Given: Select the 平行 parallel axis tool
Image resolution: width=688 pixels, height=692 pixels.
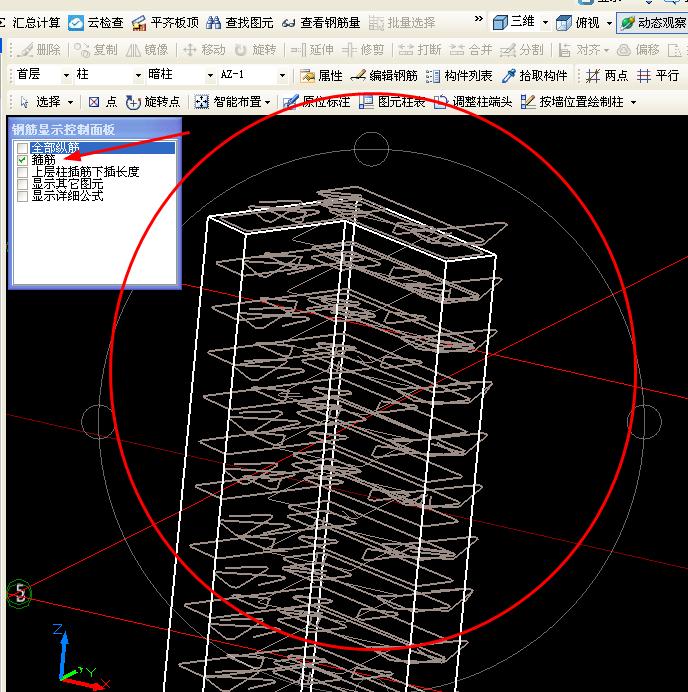Looking at the screenshot, I should [658, 76].
